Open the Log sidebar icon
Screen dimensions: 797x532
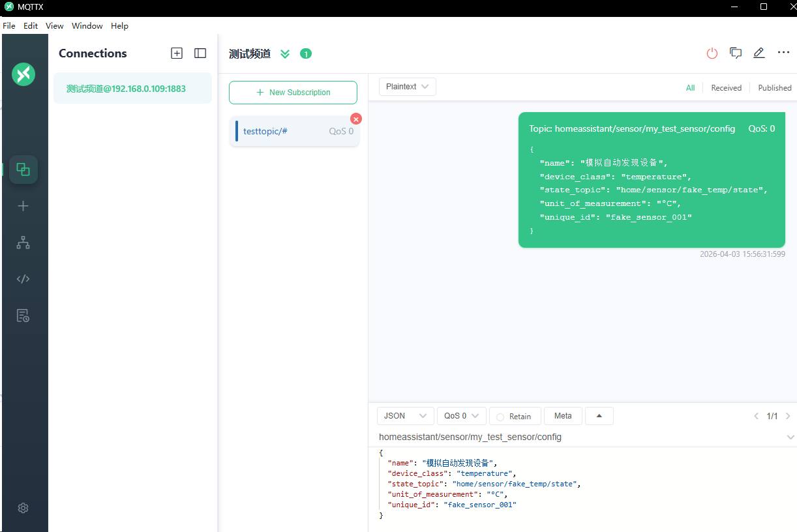[x=23, y=316]
